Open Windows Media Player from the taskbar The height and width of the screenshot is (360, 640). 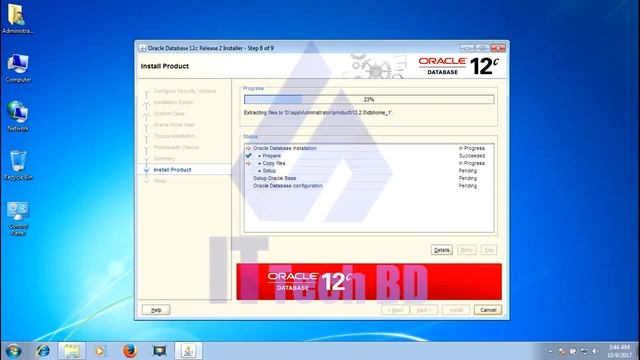(x=100, y=351)
